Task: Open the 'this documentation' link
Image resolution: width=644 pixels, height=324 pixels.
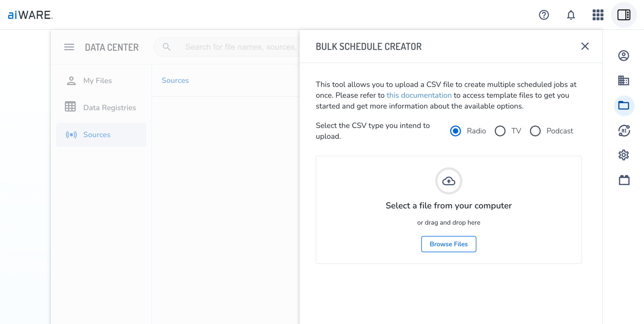Action: point(419,95)
